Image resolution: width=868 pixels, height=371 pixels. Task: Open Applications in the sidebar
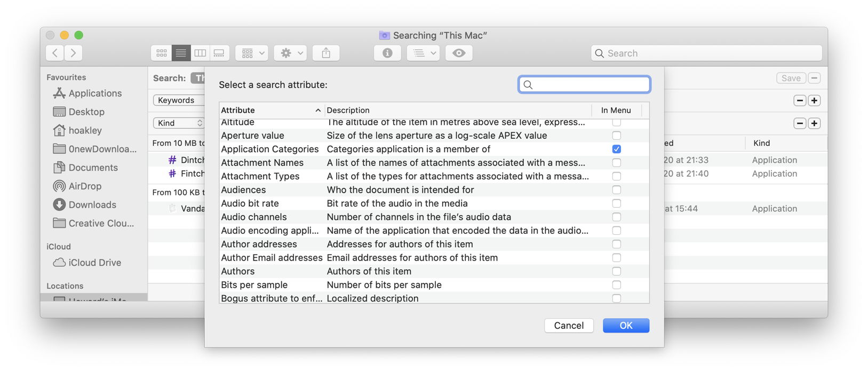(94, 93)
